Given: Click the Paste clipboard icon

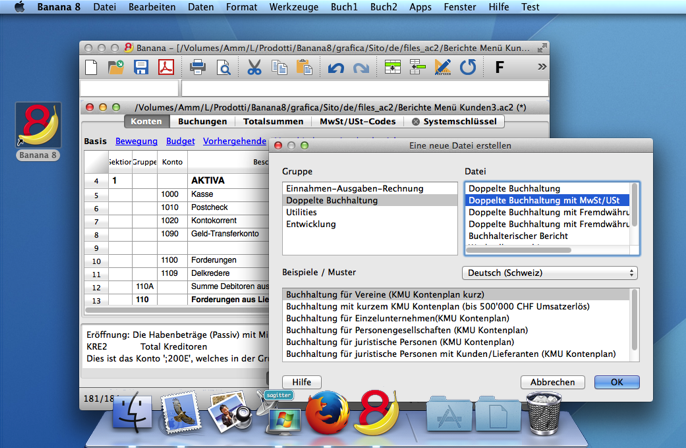Looking at the screenshot, I should tap(304, 67).
